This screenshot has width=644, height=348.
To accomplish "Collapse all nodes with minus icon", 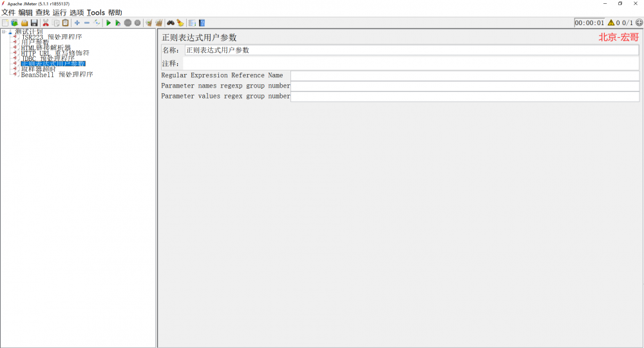I will pyautogui.click(x=87, y=23).
